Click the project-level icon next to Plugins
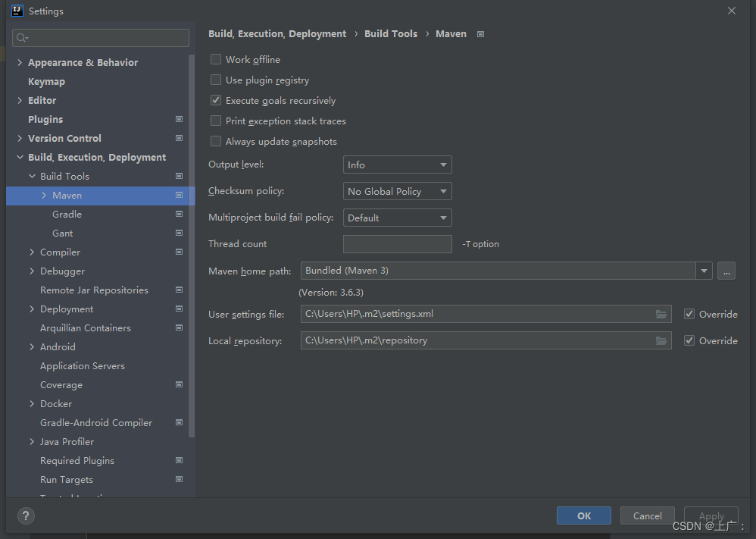 pos(179,119)
